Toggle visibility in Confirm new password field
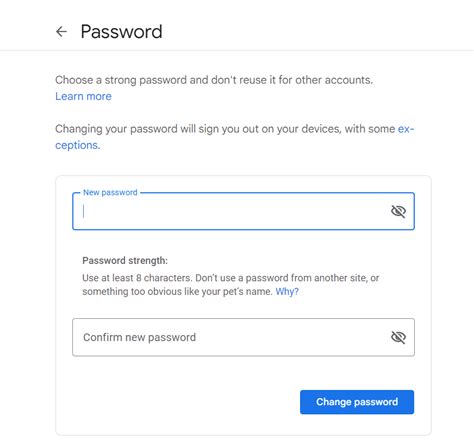 398,337
